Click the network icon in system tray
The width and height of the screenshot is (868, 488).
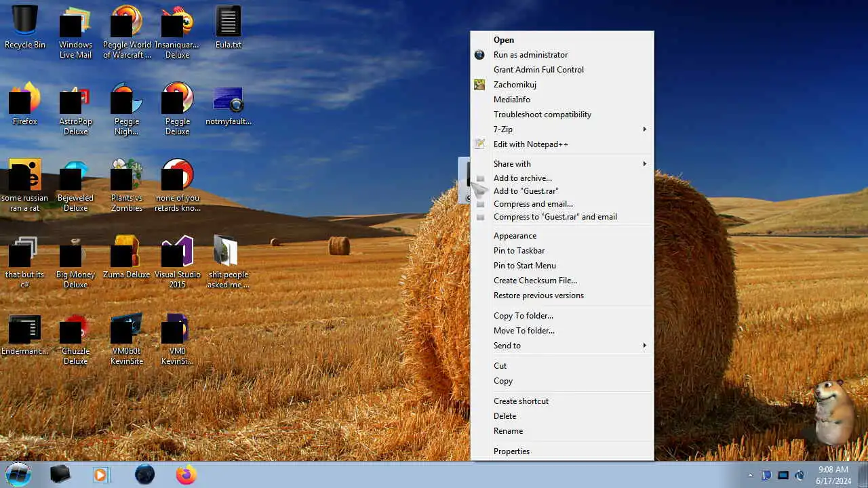tap(783, 475)
